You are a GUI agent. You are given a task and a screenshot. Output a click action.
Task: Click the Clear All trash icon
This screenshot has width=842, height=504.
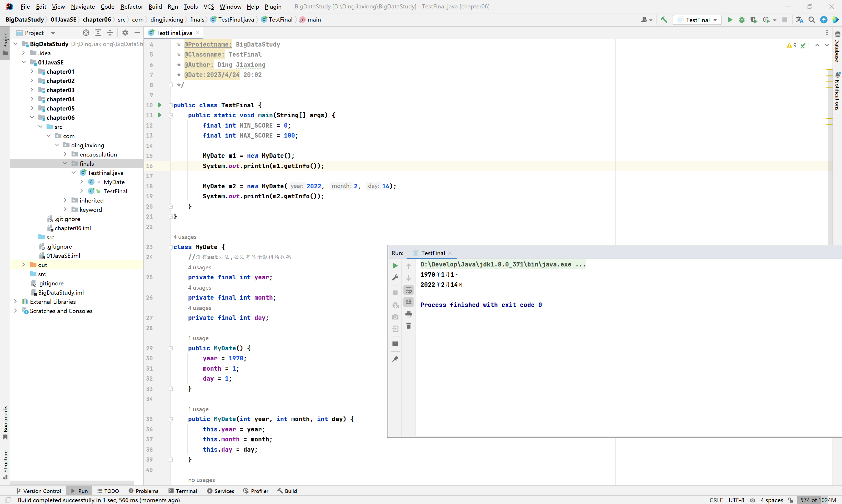click(x=409, y=326)
